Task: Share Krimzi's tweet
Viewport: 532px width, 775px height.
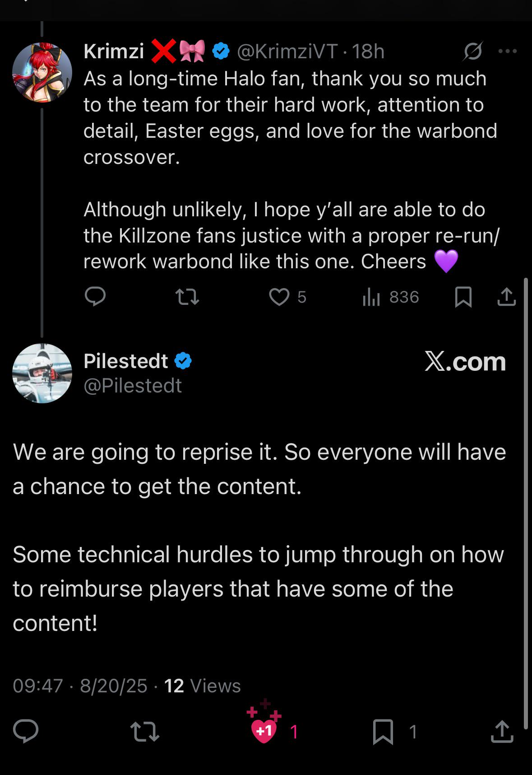Action: 506,297
